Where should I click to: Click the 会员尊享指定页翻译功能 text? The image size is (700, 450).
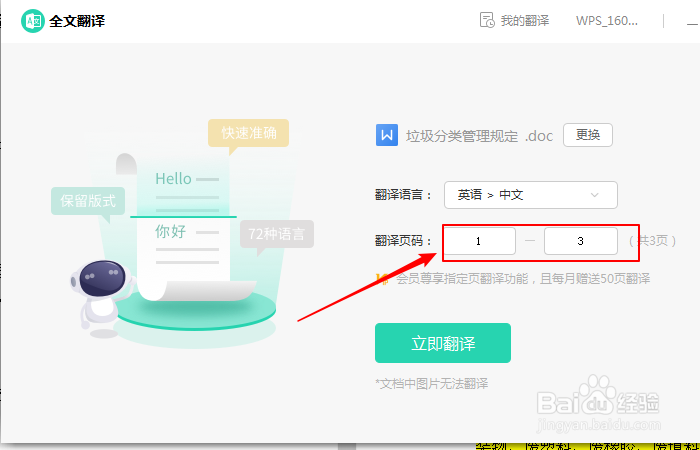[462, 279]
